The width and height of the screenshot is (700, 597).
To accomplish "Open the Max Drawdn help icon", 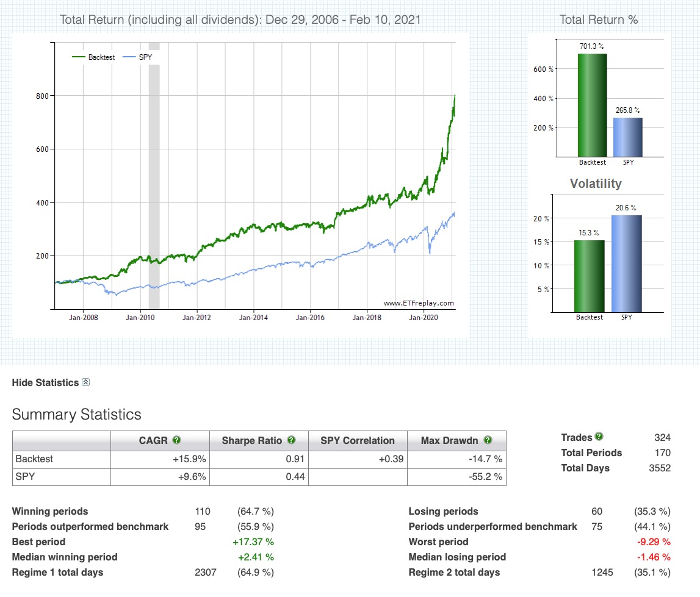I will (x=488, y=440).
